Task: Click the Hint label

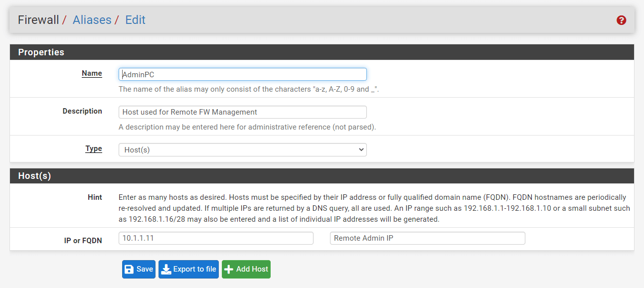Action: click(x=95, y=197)
